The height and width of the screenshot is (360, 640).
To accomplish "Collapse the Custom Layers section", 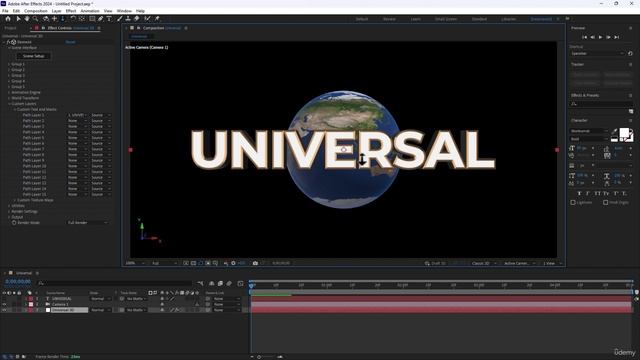I will [9, 104].
